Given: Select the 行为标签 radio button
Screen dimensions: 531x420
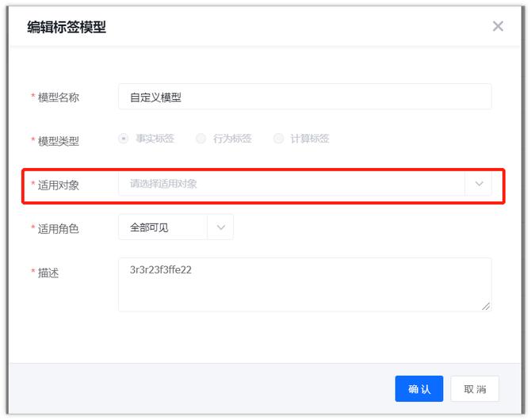Looking at the screenshot, I should pos(201,139).
